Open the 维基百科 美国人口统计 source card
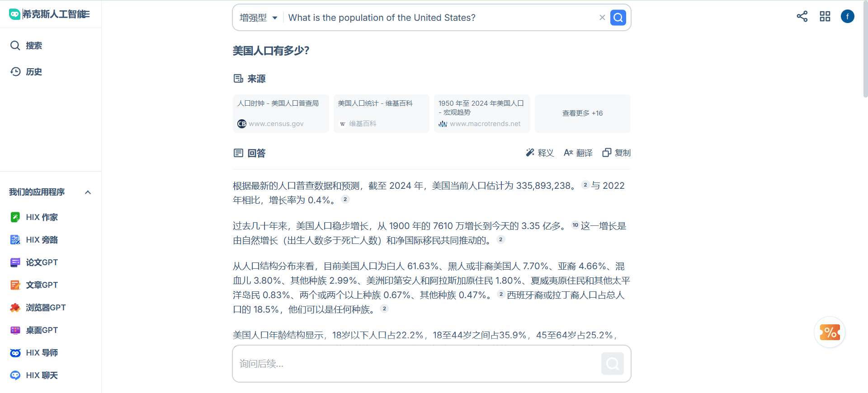 click(x=381, y=113)
